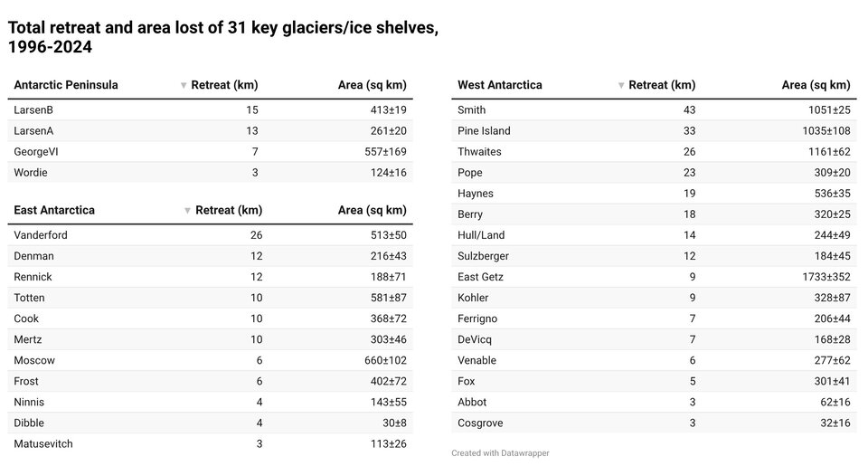Select the Pine Island glacier cell
The image size is (868, 466).
coord(484,131)
